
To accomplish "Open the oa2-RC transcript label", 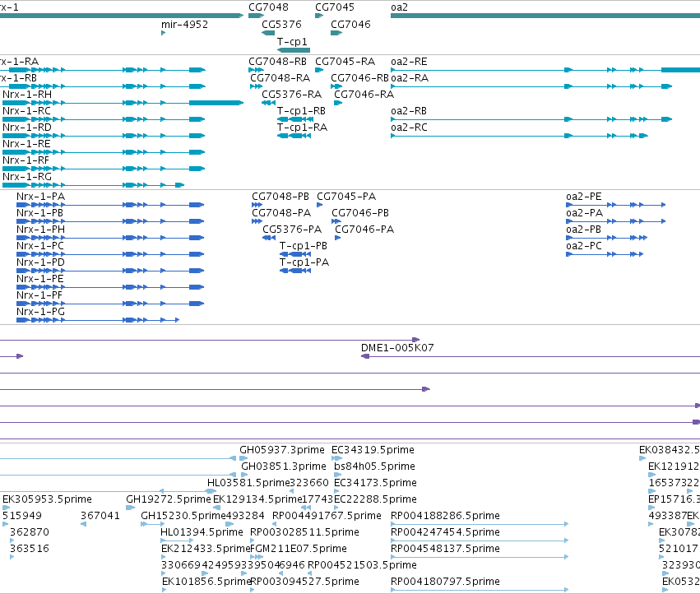I will 409,128.
